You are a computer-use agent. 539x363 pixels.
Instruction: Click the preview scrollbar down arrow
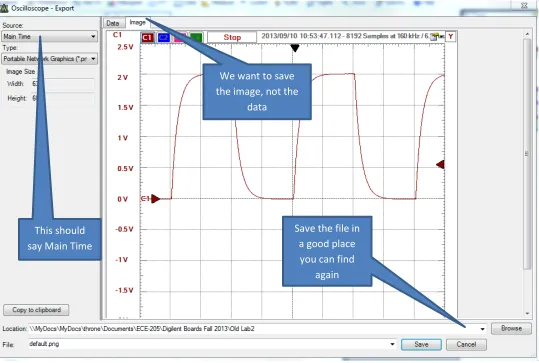[x=527, y=314]
